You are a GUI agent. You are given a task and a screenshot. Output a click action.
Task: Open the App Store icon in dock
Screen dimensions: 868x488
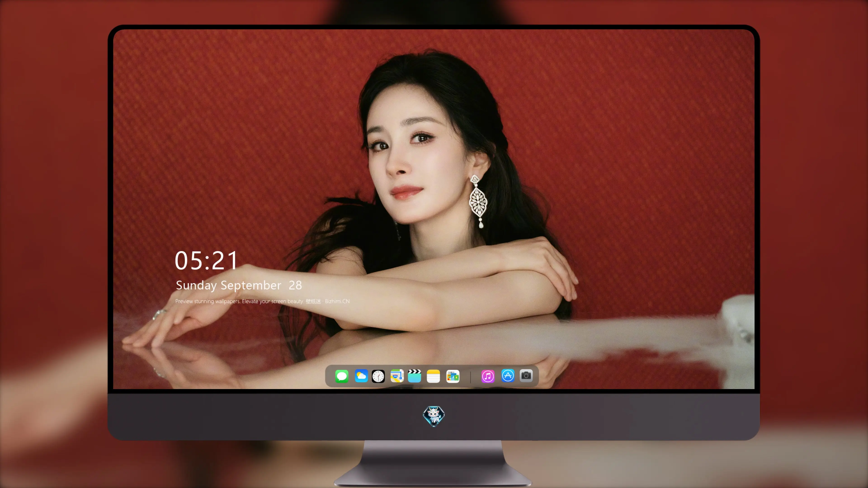(x=508, y=375)
